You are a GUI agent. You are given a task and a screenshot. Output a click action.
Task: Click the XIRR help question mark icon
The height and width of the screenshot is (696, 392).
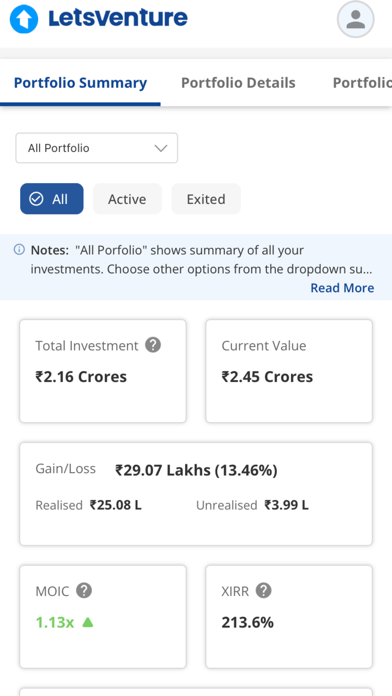click(x=263, y=591)
